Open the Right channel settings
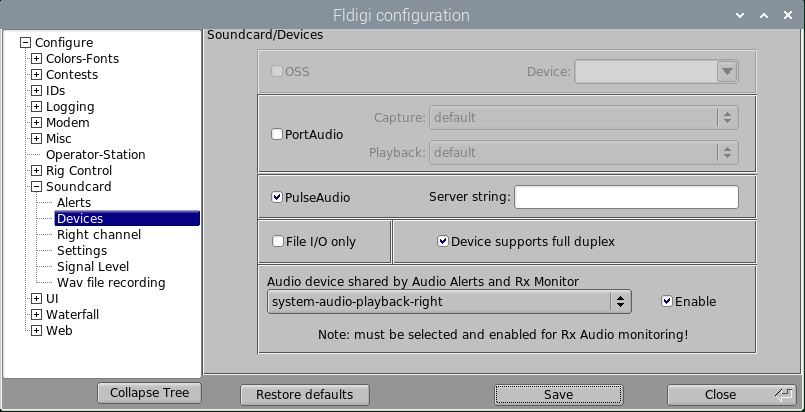805x412 pixels. (99, 234)
